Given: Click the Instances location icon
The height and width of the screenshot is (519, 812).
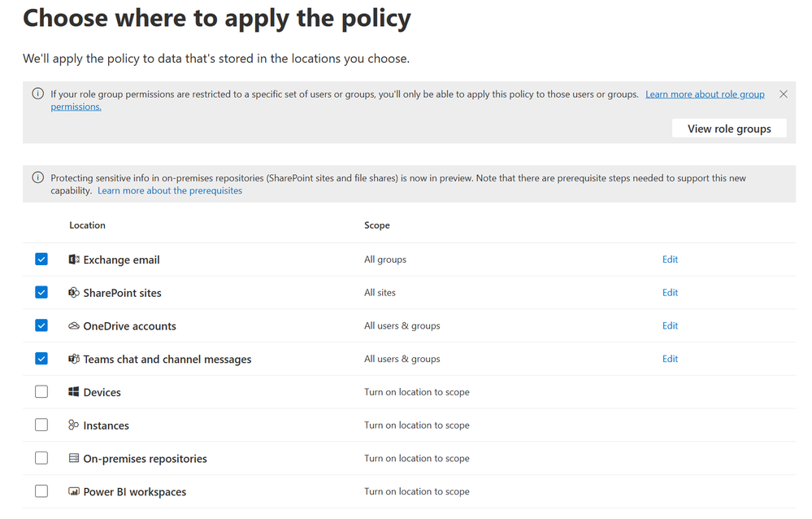Looking at the screenshot, I should click(74, 425).
